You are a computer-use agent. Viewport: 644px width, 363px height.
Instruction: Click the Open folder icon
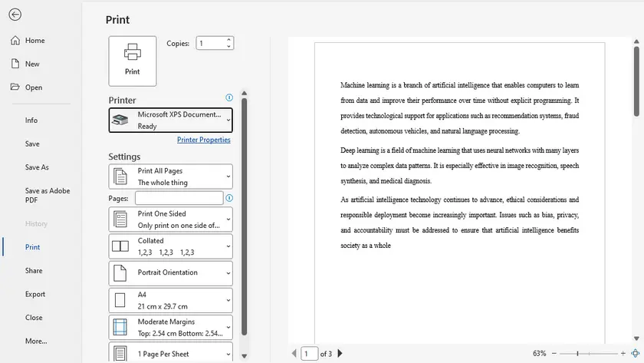pyautogui.click(x=15, y=87)
